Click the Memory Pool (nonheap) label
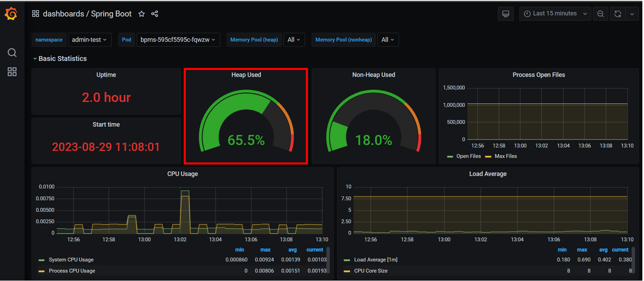644x281 pixels. pyautogui.click(x=344, y=40)
